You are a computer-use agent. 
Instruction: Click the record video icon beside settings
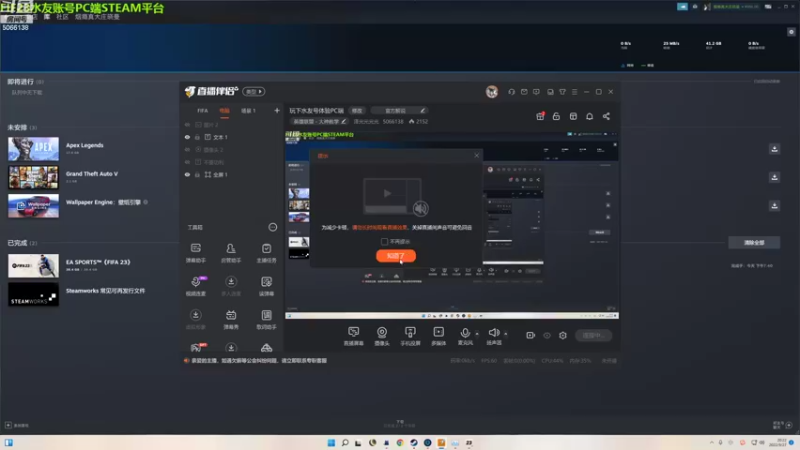pyautogui.click(x=531, y=335)
